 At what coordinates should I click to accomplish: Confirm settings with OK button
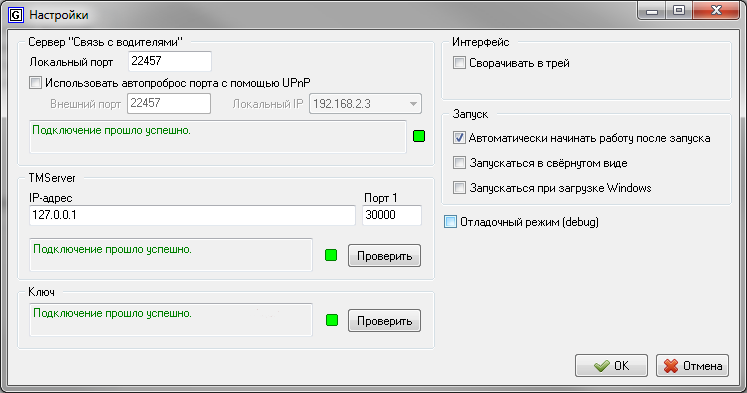pos(611,366)
